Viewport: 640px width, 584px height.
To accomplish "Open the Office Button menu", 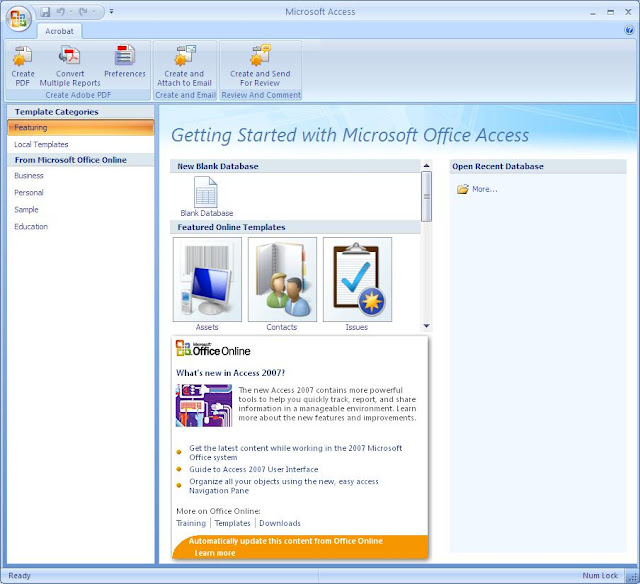I will (19, 19).
